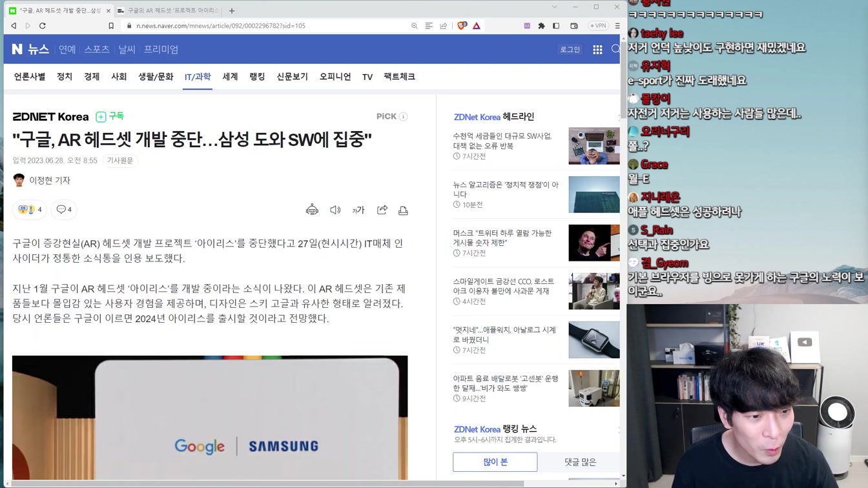
Task: Select the 댓글 많은 ranking tab
Action: point(580,462)
